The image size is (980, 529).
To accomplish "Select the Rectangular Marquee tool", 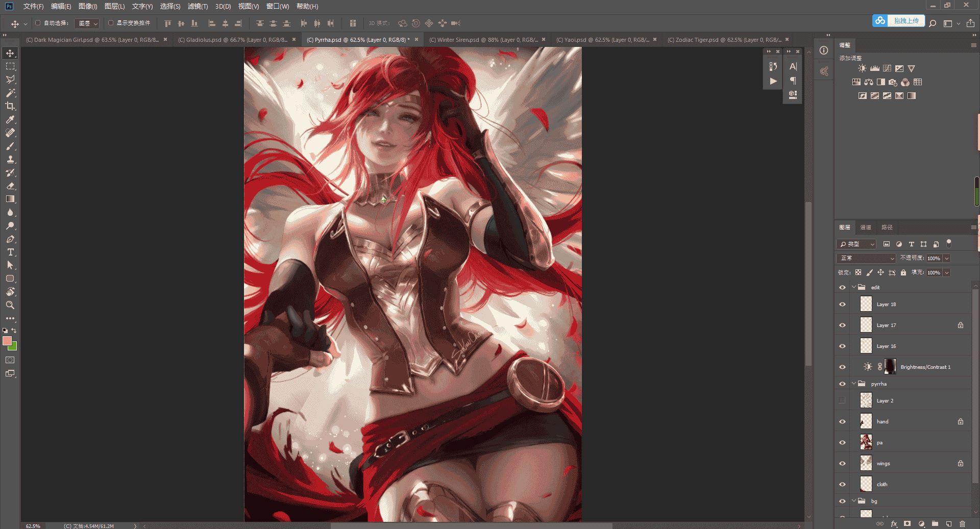I will click(x=10, y=66).
